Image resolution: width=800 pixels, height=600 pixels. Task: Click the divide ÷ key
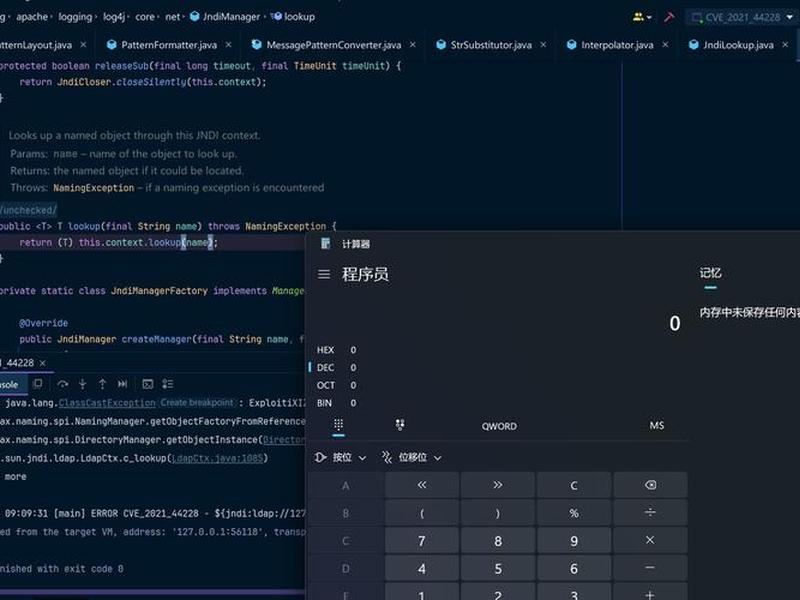[x=651, y=513]
